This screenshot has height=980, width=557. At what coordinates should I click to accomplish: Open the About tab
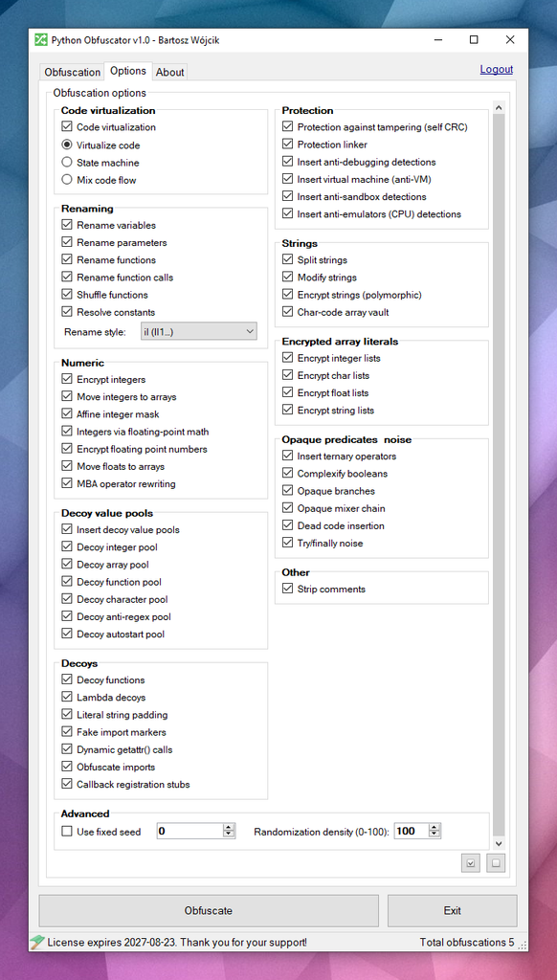(170, 72)
